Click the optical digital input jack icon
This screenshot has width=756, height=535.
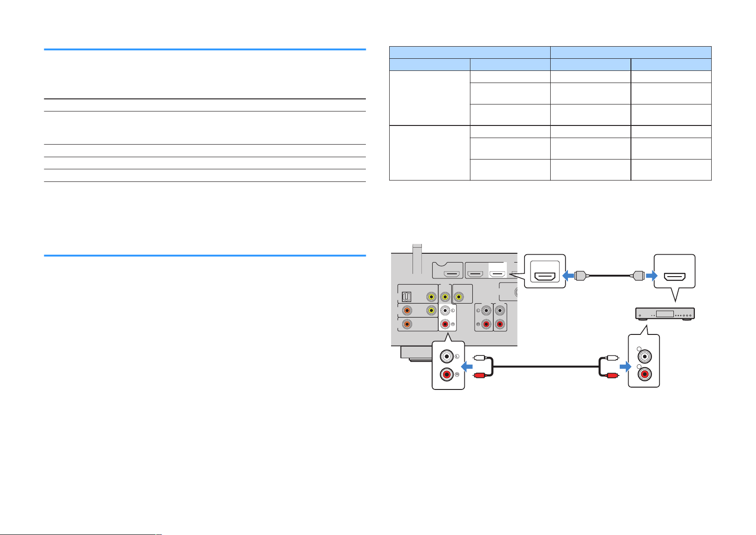pos(406,296)
